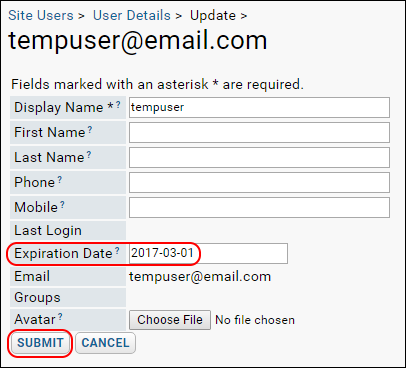Navigate to User Details breadcrumb
This screenshot has height=368, width=406.
132,16
